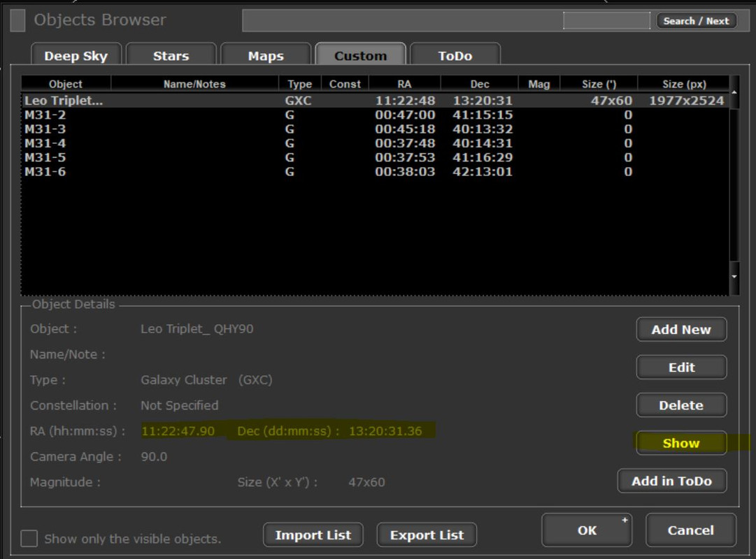
Task: Delete the selected custom object
Action: 681,405
